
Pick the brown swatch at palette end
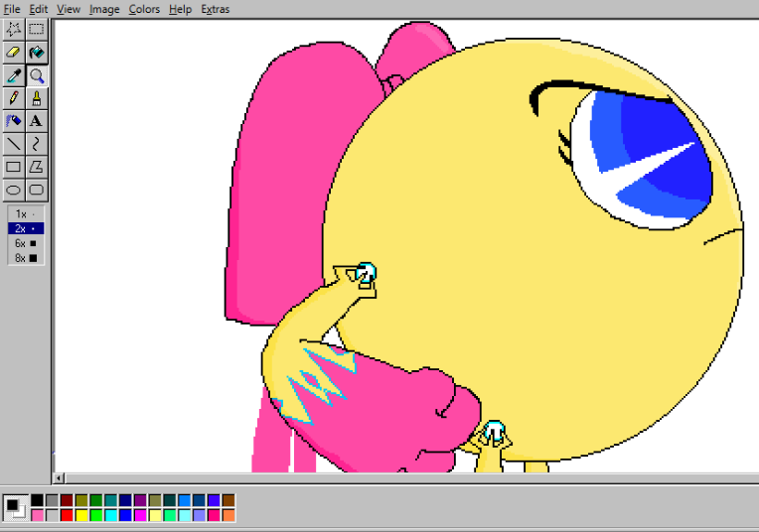[x=228, y=500]
